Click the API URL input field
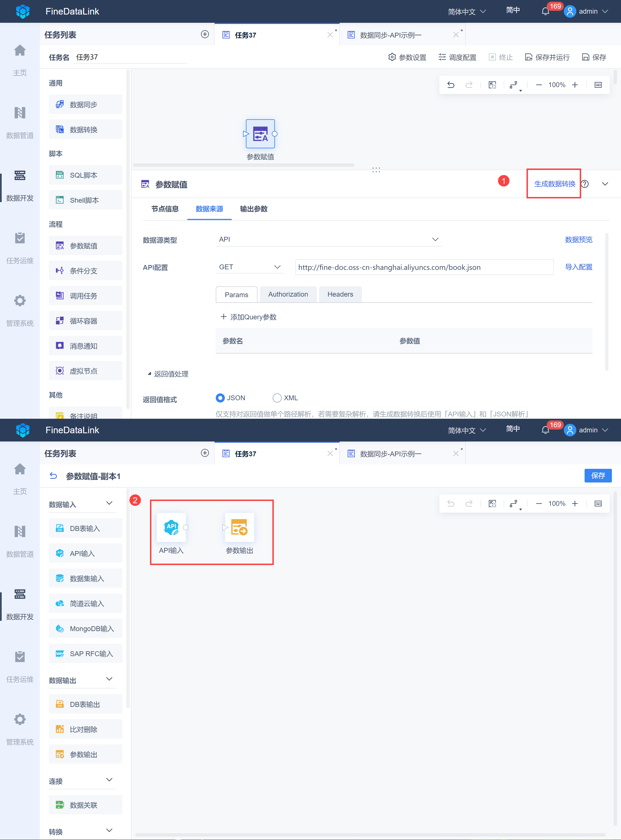Viewport: 621px width, 840px height. 424,267
